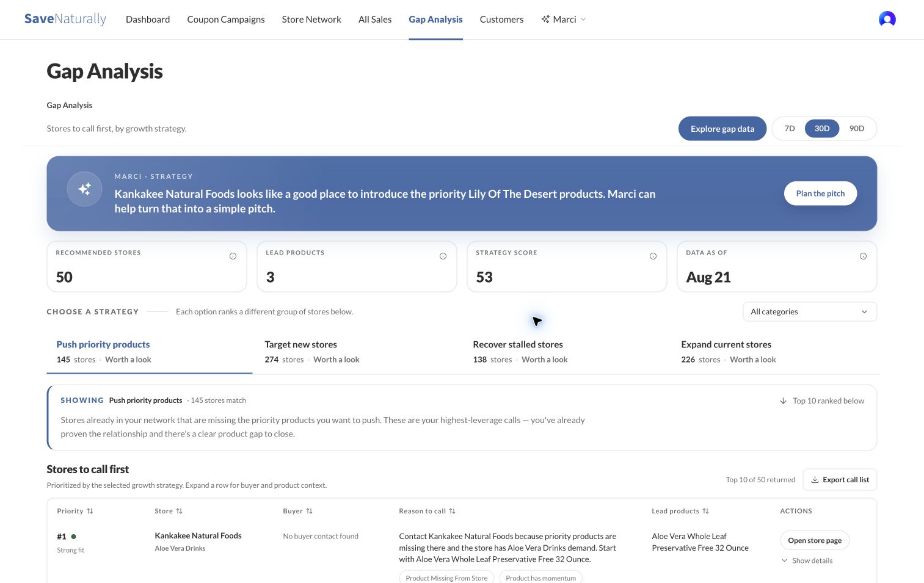Image resolution: width=924 pixels, height=583 pixels.
Task: Switch to Target new stores strategy
Action: point(358,352)
